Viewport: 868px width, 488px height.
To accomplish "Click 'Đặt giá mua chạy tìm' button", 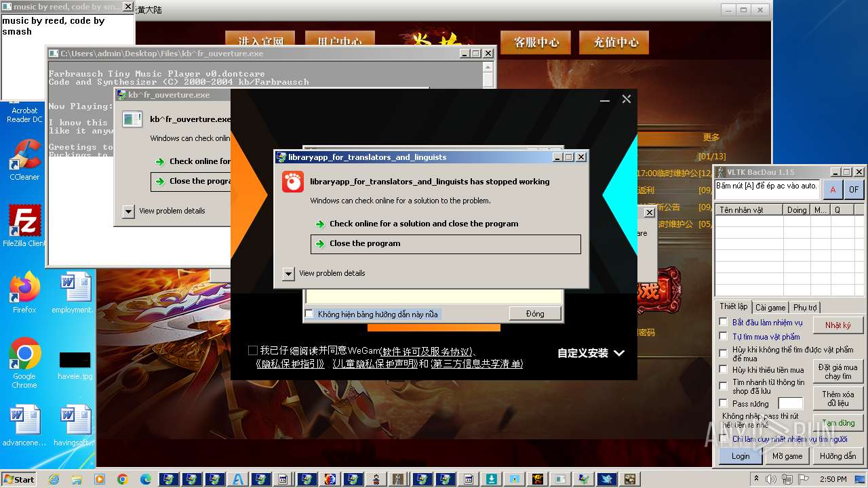I will 838,371.
